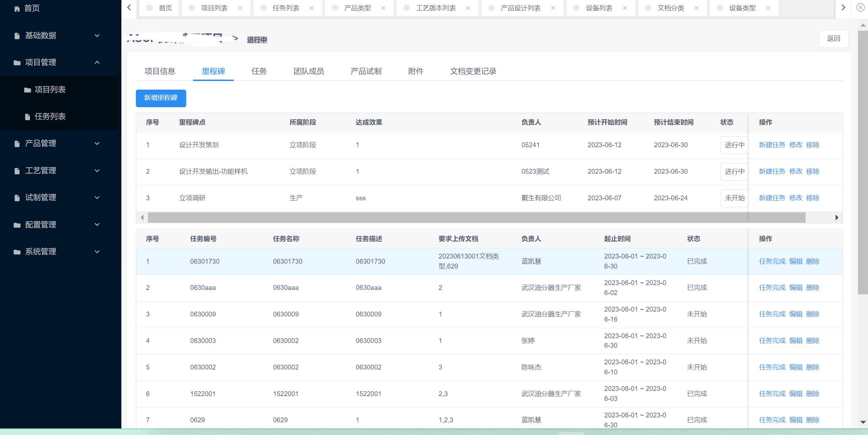Image resolution: width=868 pixels, height=435 pixels.
Task: Collapse the 项目管理 menu chevron
Action: point(97,62)
